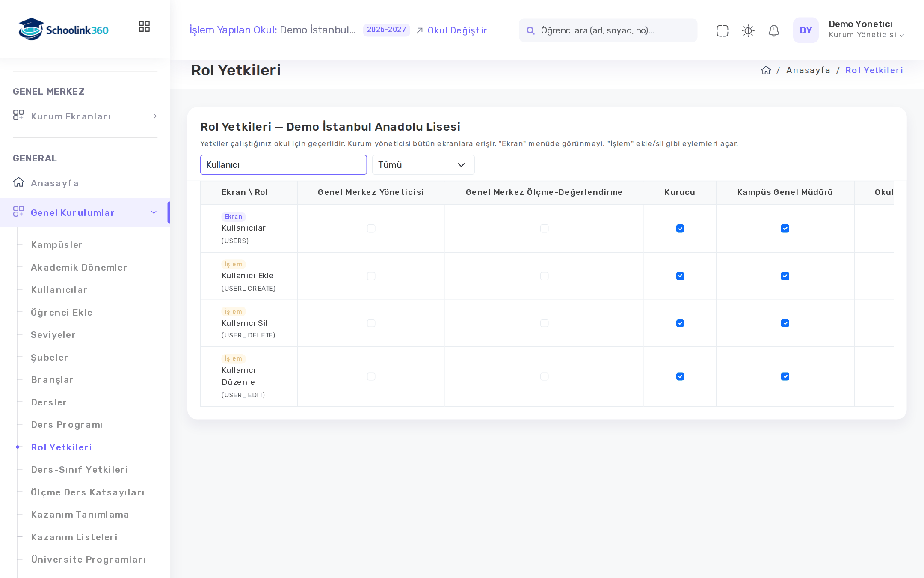Click the search magnifier icon
Screen dimensions: 924x578
530,30
